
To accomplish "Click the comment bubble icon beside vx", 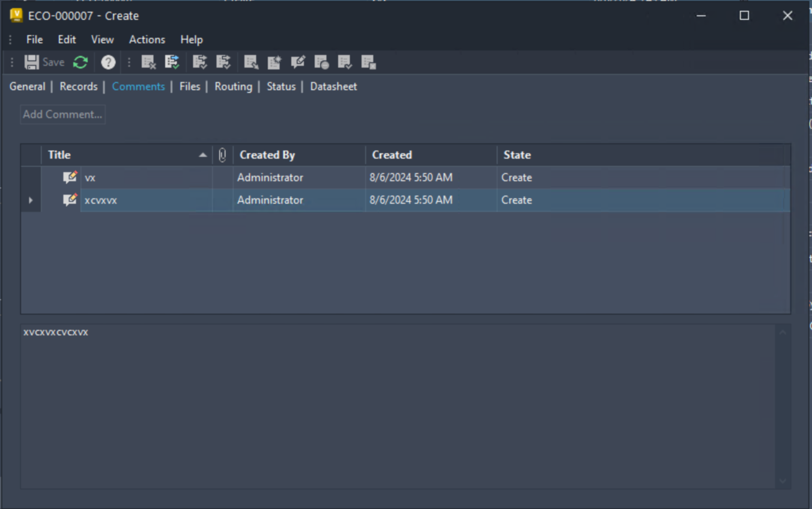I will tap(70, 177).
